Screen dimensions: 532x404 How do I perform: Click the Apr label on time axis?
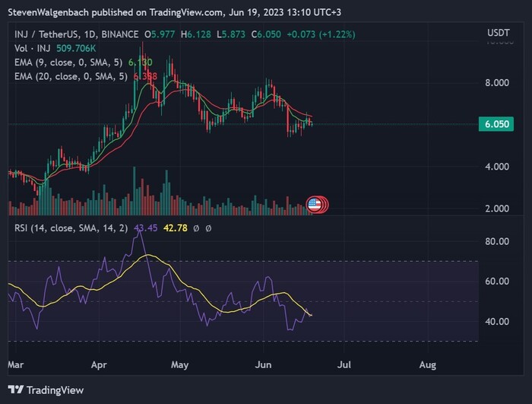[x=99, y=365]
